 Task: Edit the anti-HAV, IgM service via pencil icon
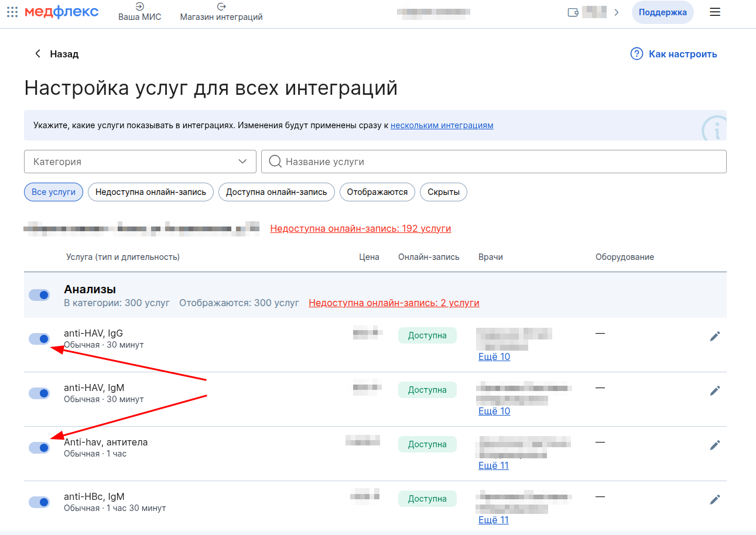click(714, 390)
